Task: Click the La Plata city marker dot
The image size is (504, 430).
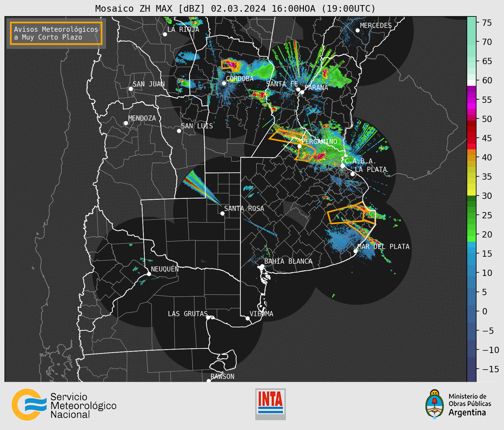Action: tap(353, 174)
